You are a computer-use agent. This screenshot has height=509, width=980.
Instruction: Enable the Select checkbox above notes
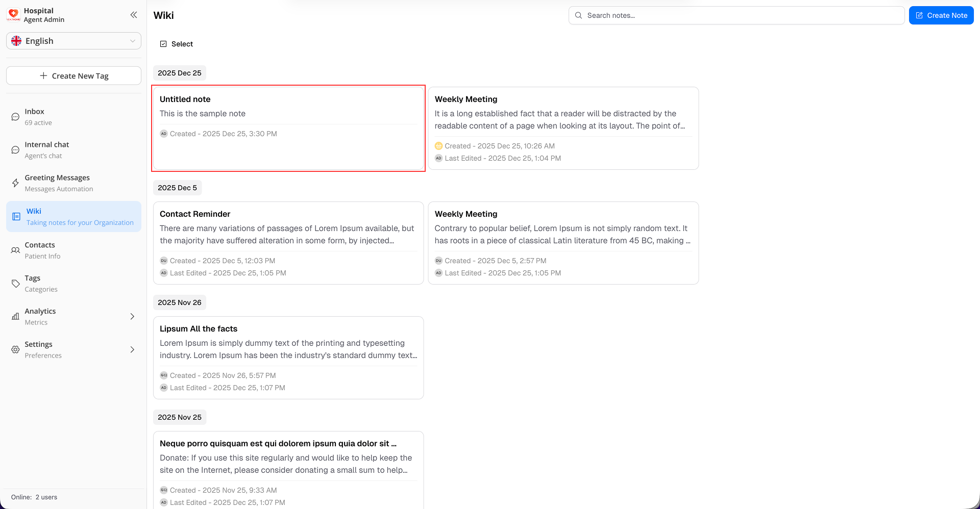pos(163,44)
